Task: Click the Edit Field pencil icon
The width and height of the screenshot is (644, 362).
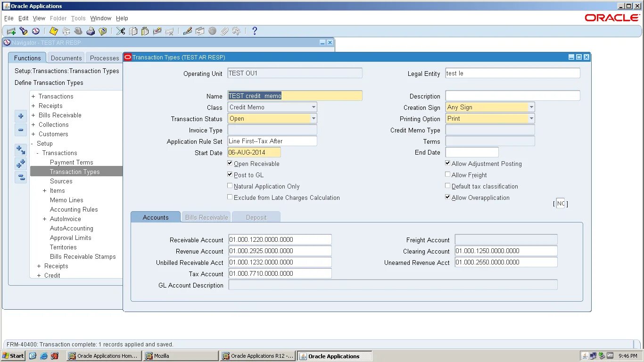Action: click(x=188, y=31)
